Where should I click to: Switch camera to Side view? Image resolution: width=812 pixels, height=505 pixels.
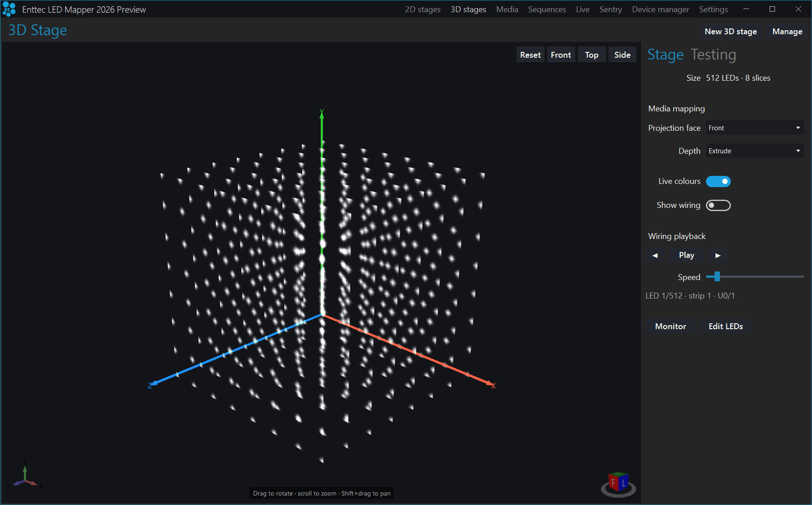pyautogui.click(x=623, y=55)
